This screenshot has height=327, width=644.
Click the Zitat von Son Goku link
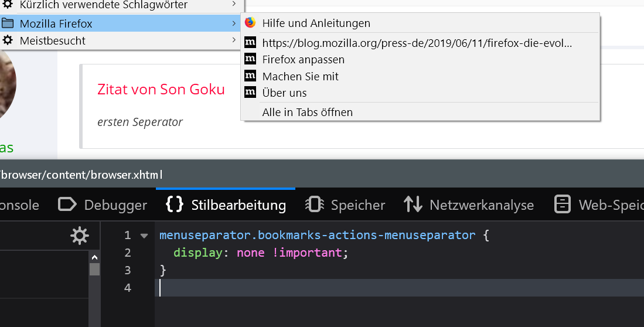(x=161, y=89)
